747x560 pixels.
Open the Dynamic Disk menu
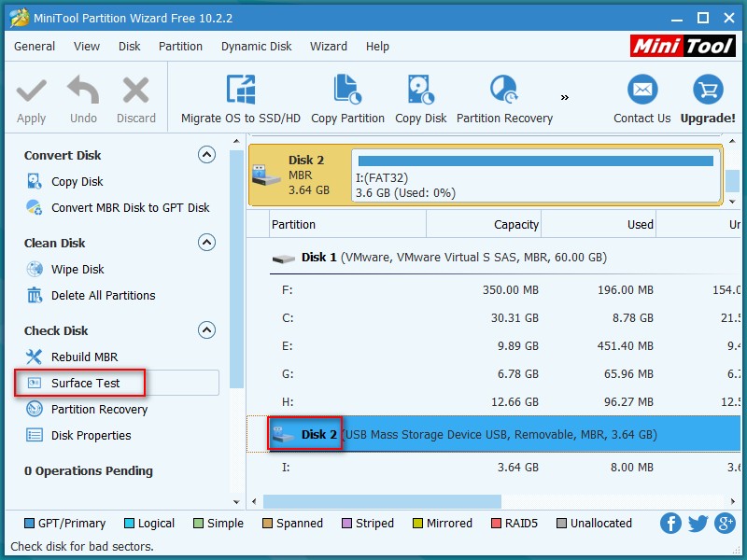click(256, 46)
